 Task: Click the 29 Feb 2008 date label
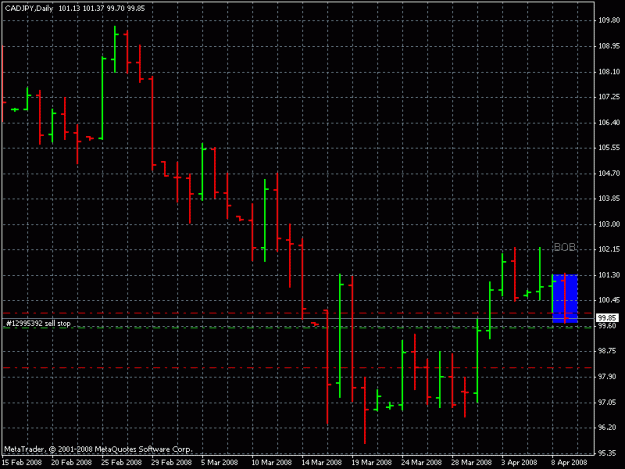(x=171, y=462)
